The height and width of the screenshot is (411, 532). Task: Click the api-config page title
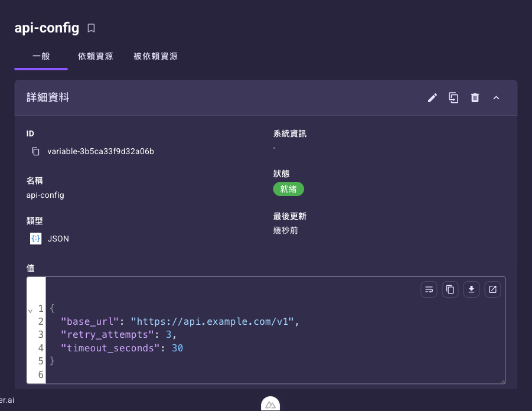47,28
